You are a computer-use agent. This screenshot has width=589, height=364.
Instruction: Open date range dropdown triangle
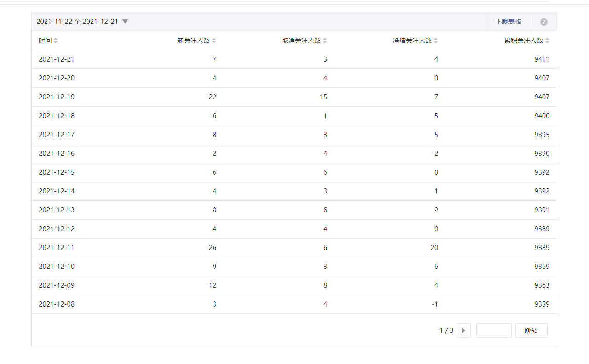[125, 22]
